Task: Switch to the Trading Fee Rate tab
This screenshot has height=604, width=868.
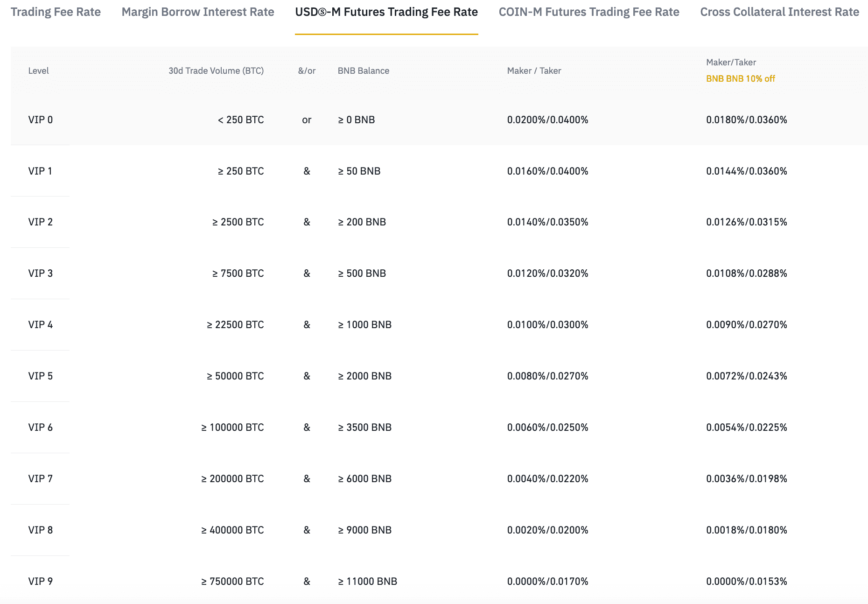Action: [56, 12]
